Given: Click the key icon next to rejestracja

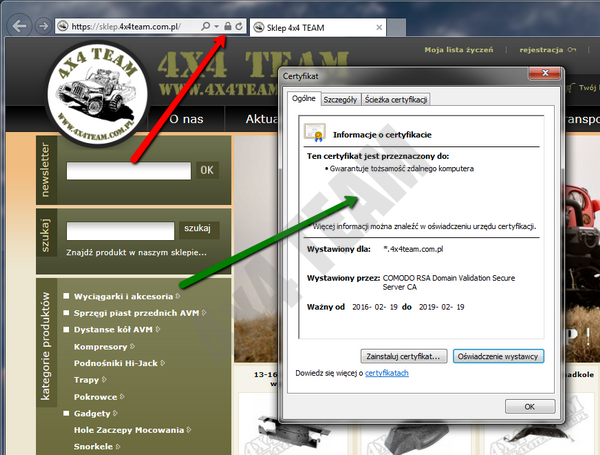Looking at the screenshot, I should coord(572,50).
